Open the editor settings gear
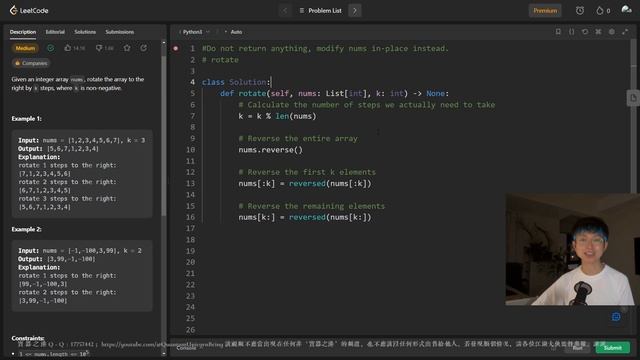This screenshot has width=640, height=360. [x=612, y=31]
